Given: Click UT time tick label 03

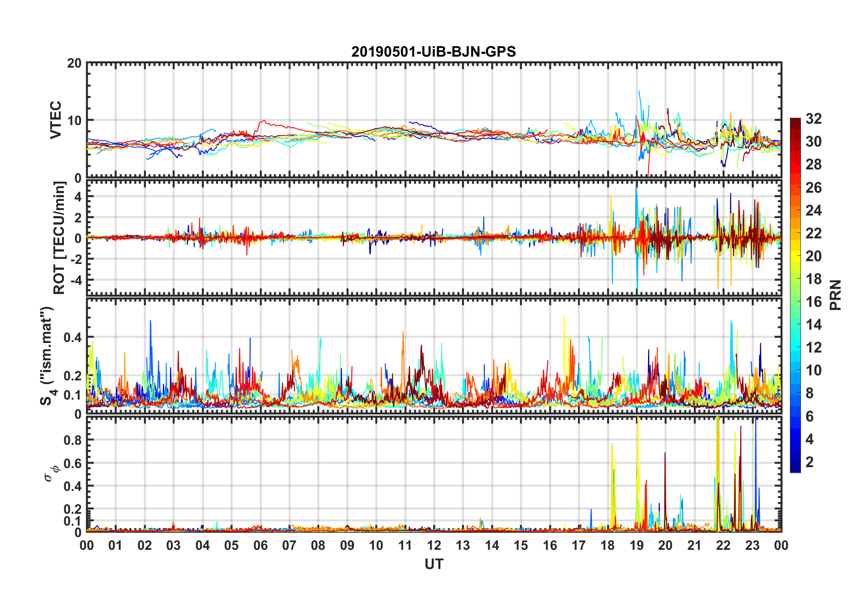Looking at the screenshot, I should tap(173, 546).
